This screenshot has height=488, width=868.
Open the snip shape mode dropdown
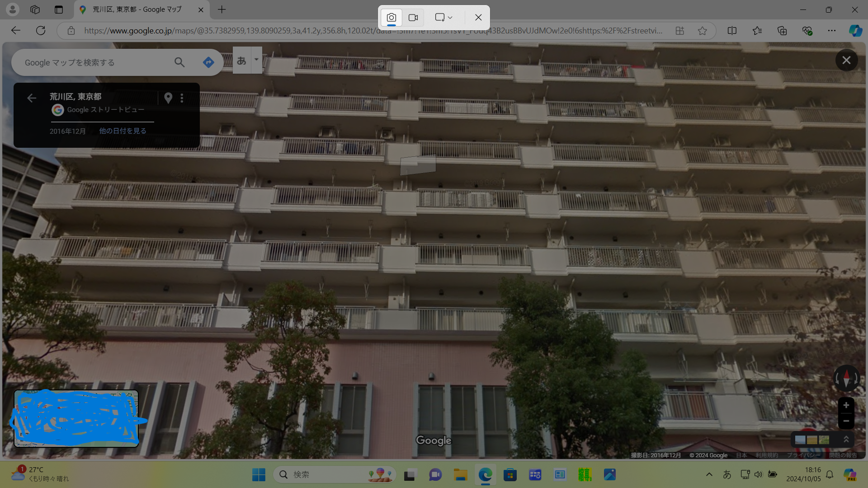coord(443,18)
